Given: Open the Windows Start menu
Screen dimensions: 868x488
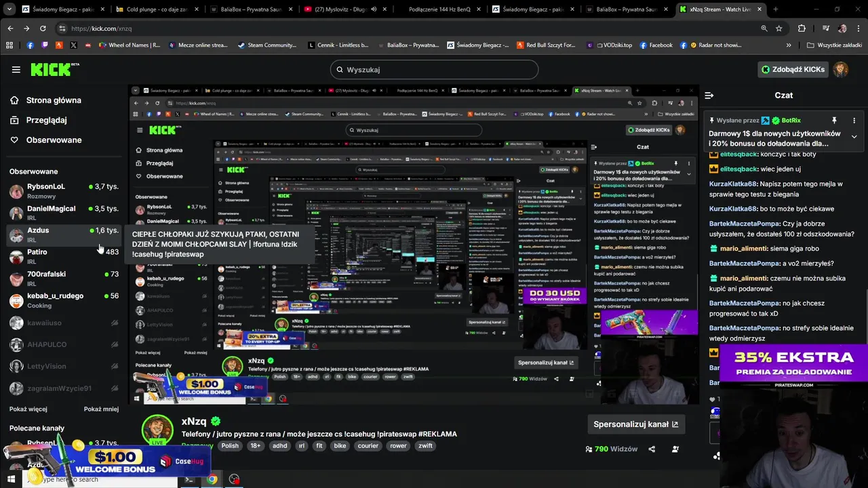Looking at the screenshot, I should click(x=9, y=479).
